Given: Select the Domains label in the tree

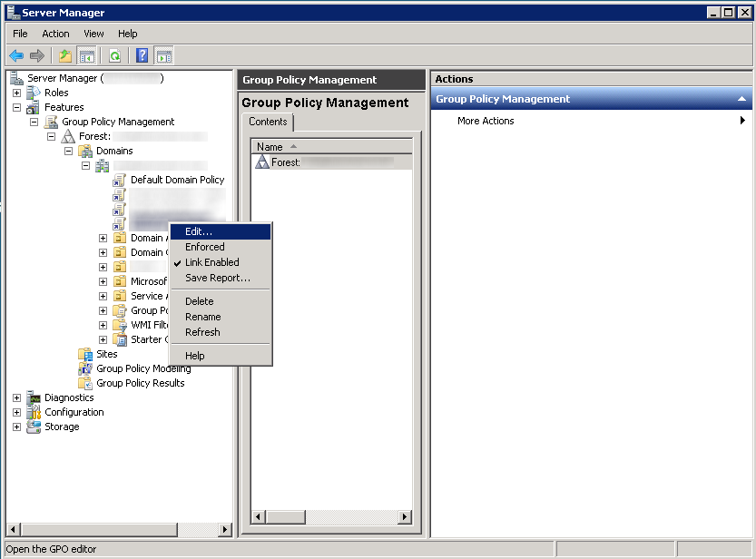Looking at the screenshot, I should pos(114,151).
